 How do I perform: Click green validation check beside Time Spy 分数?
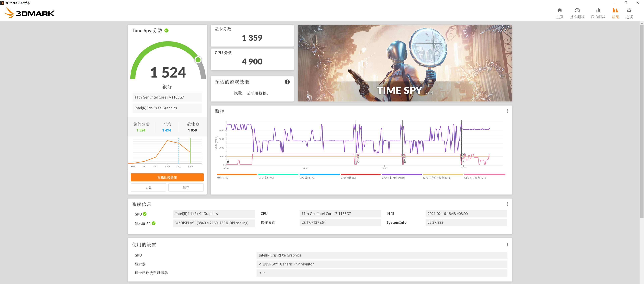click(x=167, y=31)
